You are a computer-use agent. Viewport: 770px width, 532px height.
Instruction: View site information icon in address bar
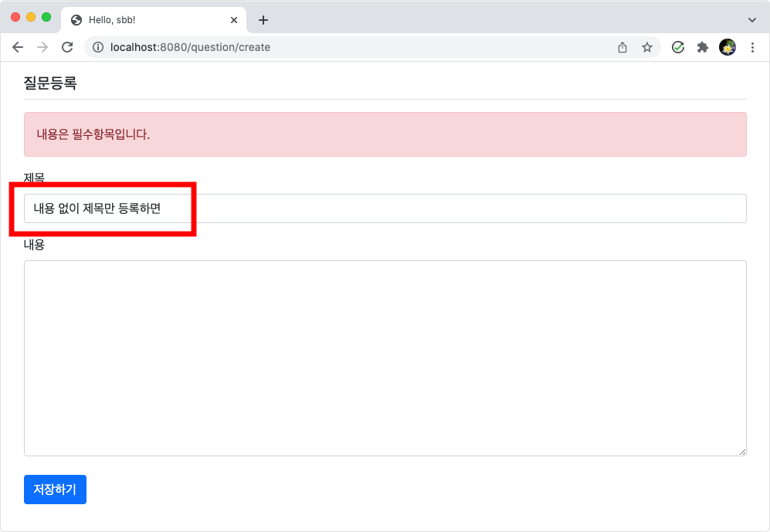98,47
